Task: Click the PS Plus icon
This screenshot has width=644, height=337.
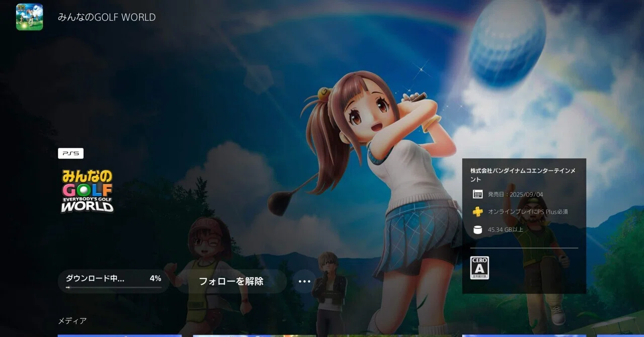Action: (477, 212)
